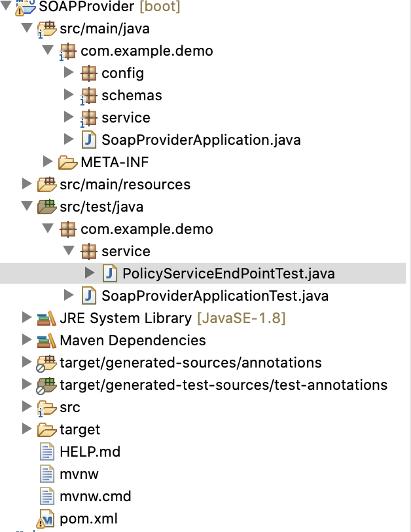Click the JRE System Library icon
The width and height of the screenshot is (411, 532).
click(46, 318)
